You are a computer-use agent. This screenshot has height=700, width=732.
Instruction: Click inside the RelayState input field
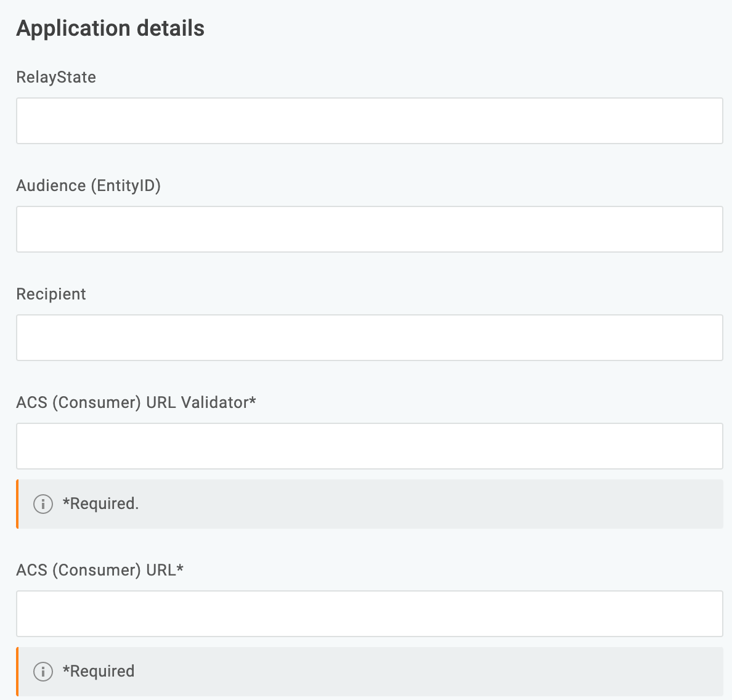click(x=370, y=121)
